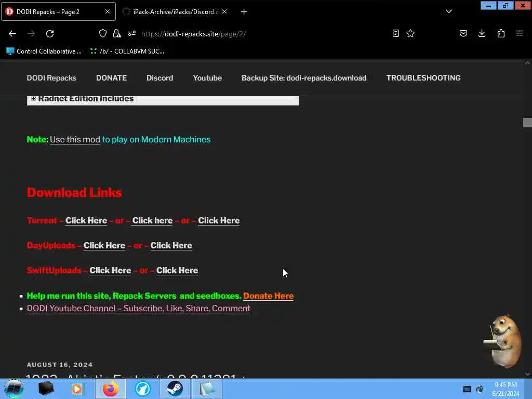Close the iPack-Archive tab
Image resolution: width=532 pixels, height=399 pixels.
point(224,11)
